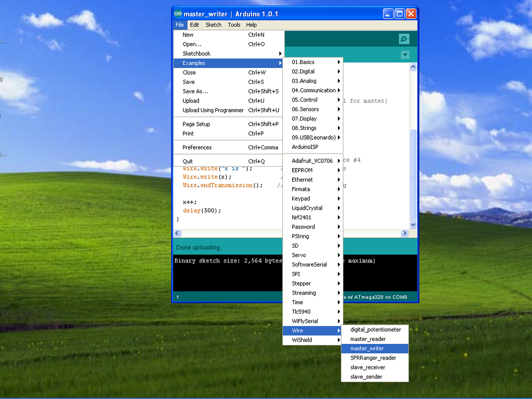Open the Tools menu

click(234, 25)
